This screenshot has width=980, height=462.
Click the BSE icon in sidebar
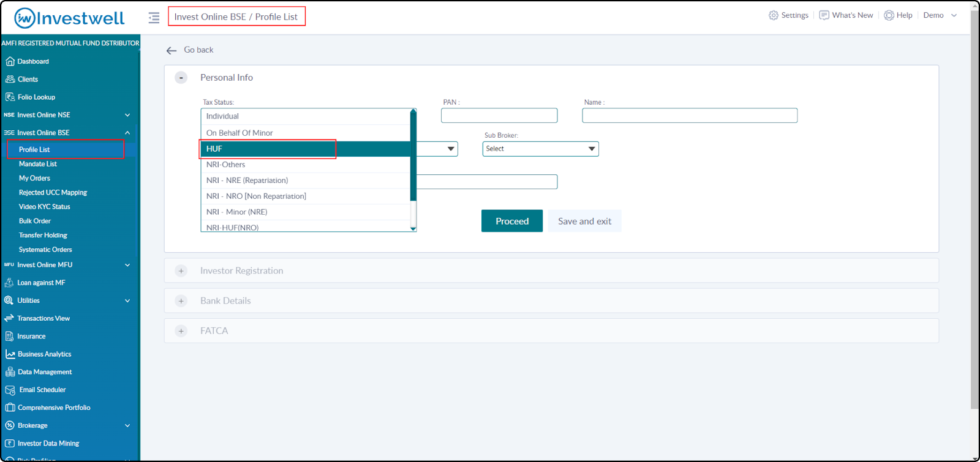[x=9, y=132]
